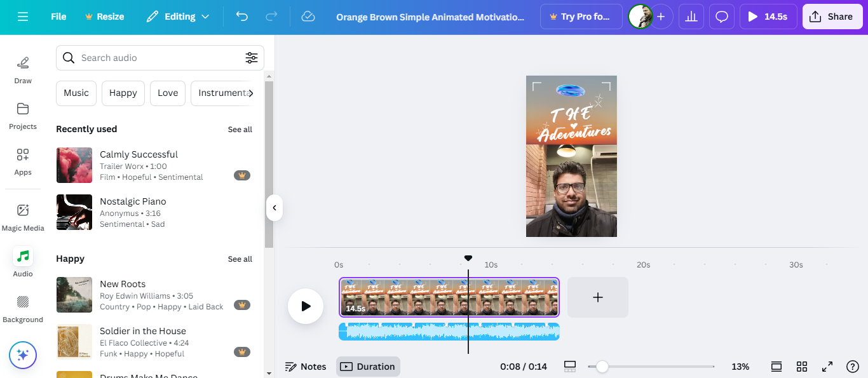Click the Search audio field
This screenshot has width=868, height=378.
point(160,58)
